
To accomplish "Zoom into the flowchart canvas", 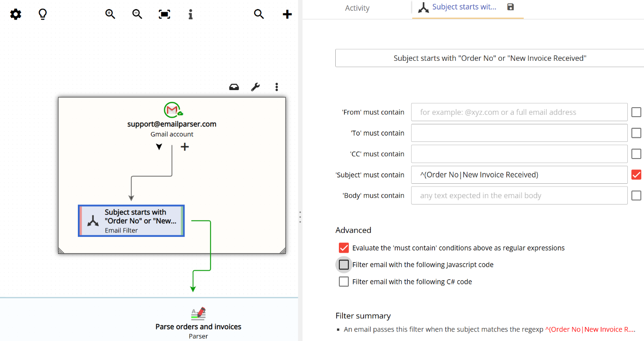I will [x=110, y=14].
